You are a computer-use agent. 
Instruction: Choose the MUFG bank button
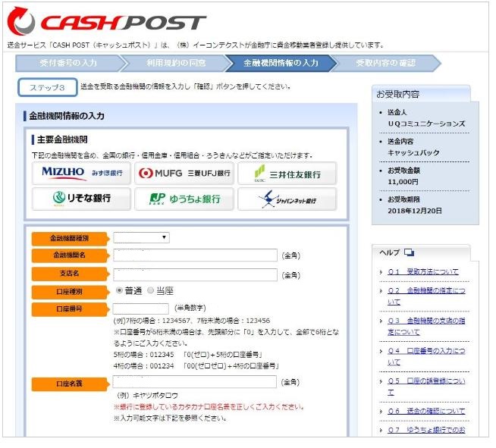[x=184, y=174]
